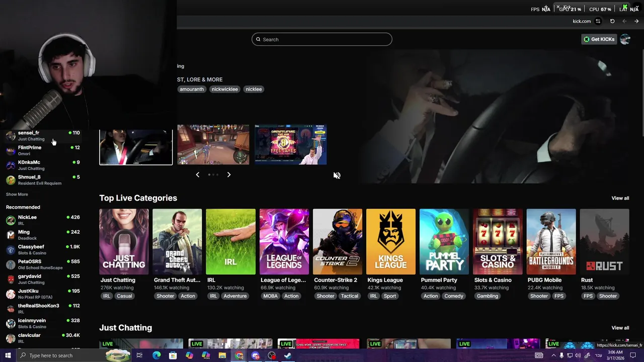Click the Get KICKs button
Image resolution: width=644 pixels, height=362 pixels.
tap(599, 39)
